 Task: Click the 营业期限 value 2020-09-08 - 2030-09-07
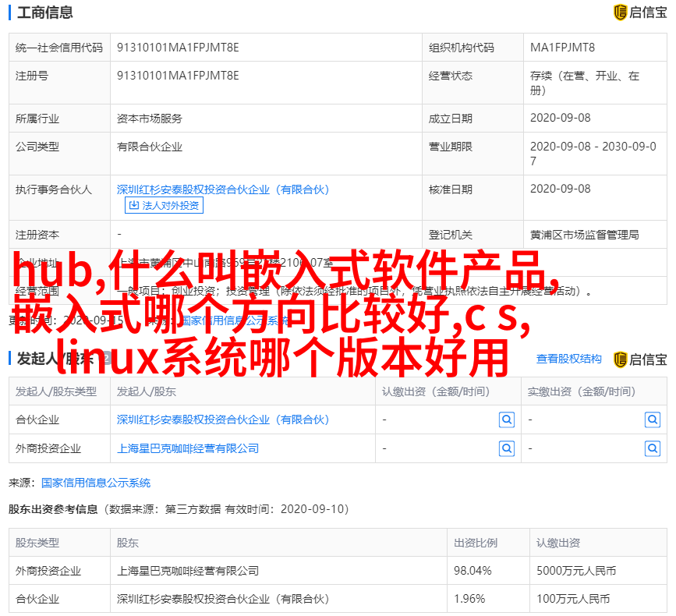pyautogui.click(x=593, y=154)
